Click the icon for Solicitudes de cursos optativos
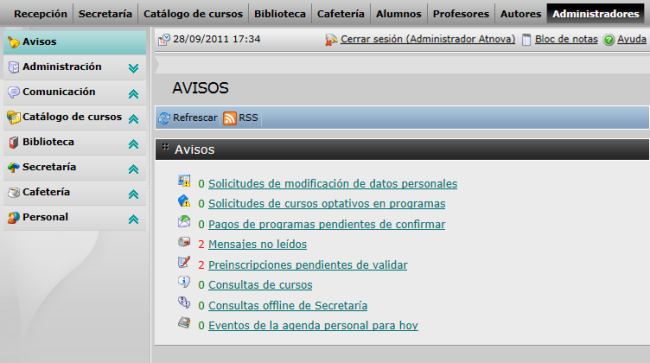The width and height of the screenshot is (650, 363). coord(184,201)
